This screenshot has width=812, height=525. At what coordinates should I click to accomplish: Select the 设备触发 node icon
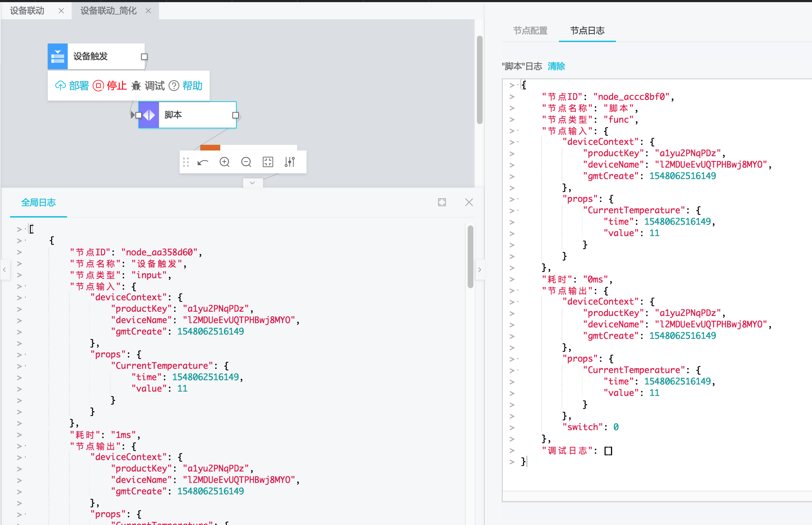[x=58, y=56]
